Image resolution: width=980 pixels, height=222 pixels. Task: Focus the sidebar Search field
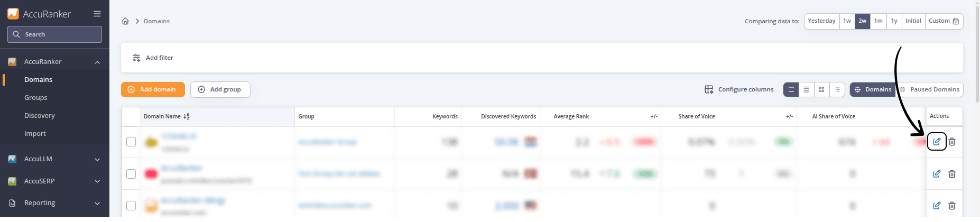[54, 34]
